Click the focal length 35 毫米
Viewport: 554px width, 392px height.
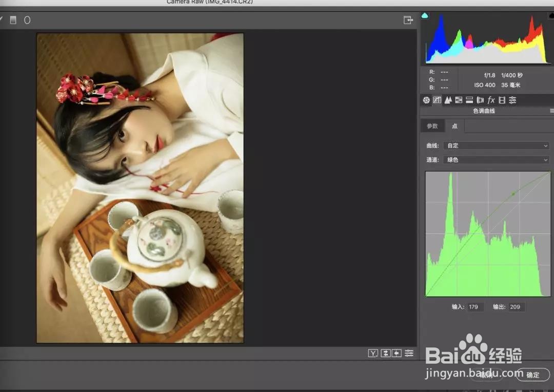pos(511,85)
